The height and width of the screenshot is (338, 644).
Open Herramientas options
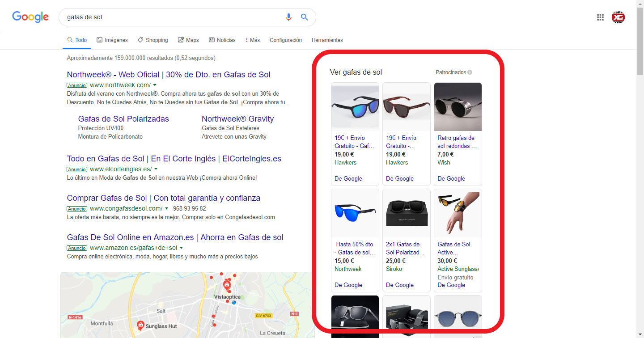(327, 40)
